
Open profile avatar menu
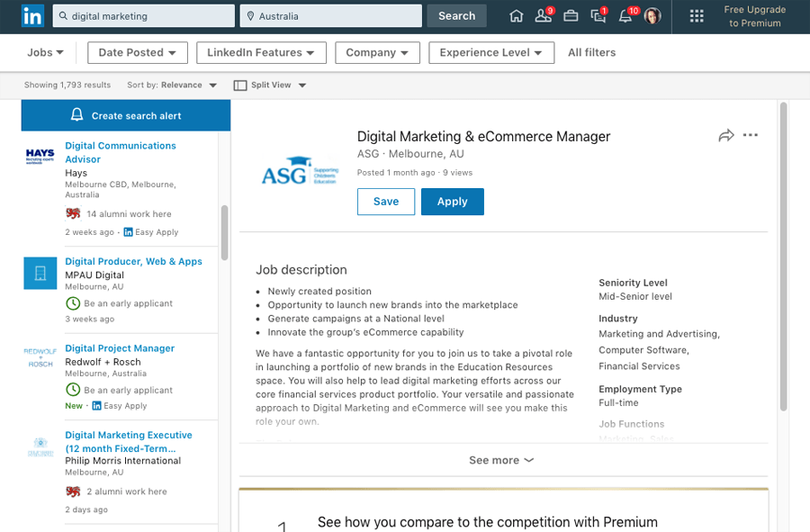(652, 16)
